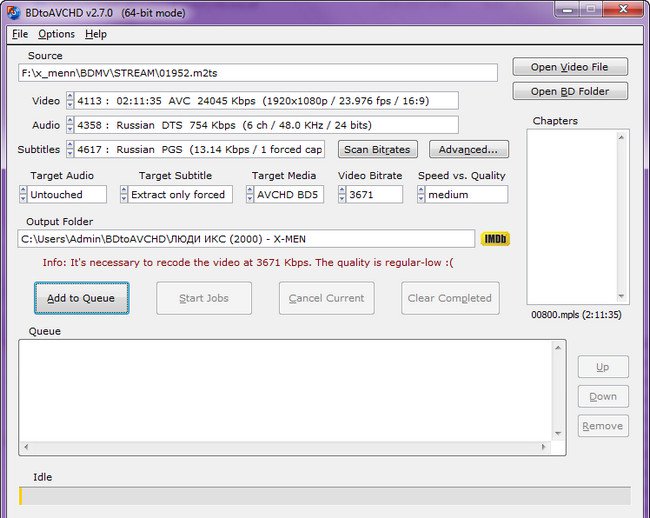Click the Audio stream Russian DTS field
The image size is (650, 518).
tap(266, 125)
